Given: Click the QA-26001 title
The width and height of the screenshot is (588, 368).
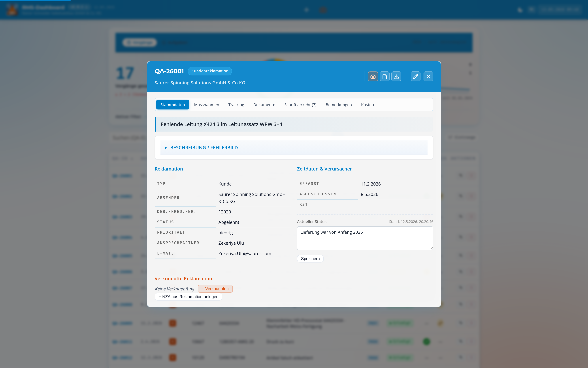Looking at the screenshot, I should [169, 71].
